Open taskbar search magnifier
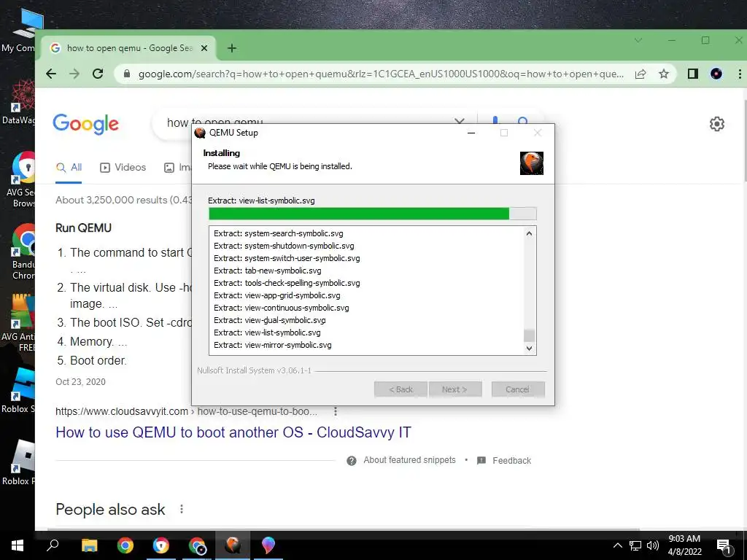747x560 pixels. [x=53, y=545]
